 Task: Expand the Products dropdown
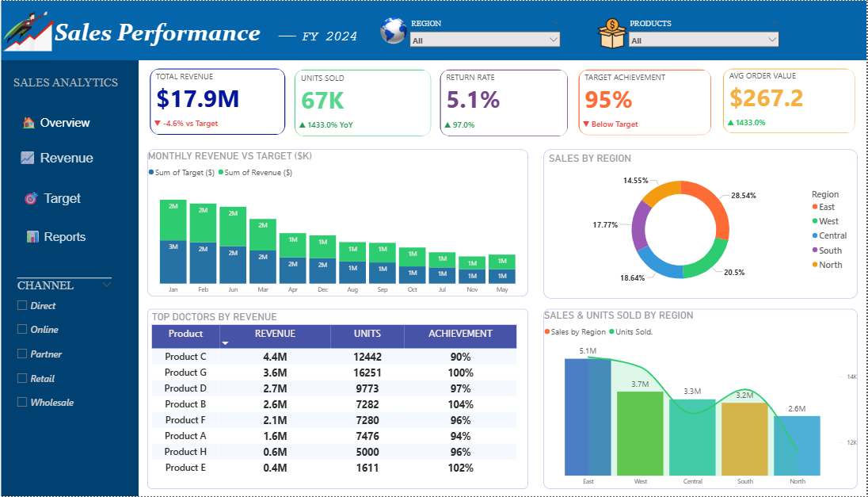coord(703,40)
